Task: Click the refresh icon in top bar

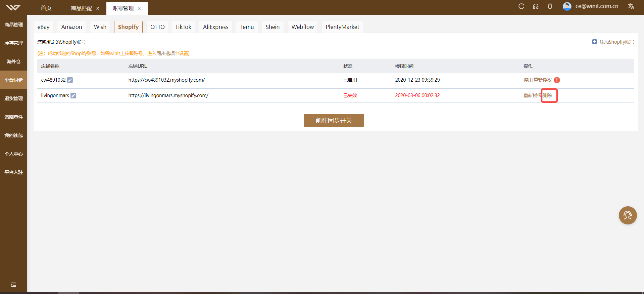Action: coord(521,6)
